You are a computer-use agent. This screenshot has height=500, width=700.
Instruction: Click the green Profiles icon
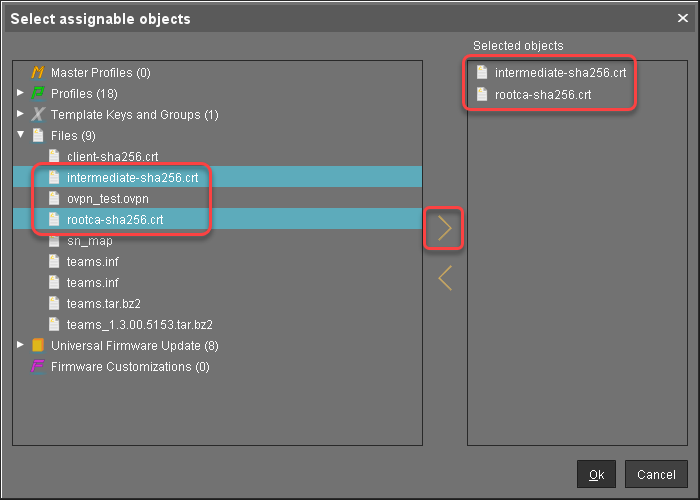[x=38, y=94]
